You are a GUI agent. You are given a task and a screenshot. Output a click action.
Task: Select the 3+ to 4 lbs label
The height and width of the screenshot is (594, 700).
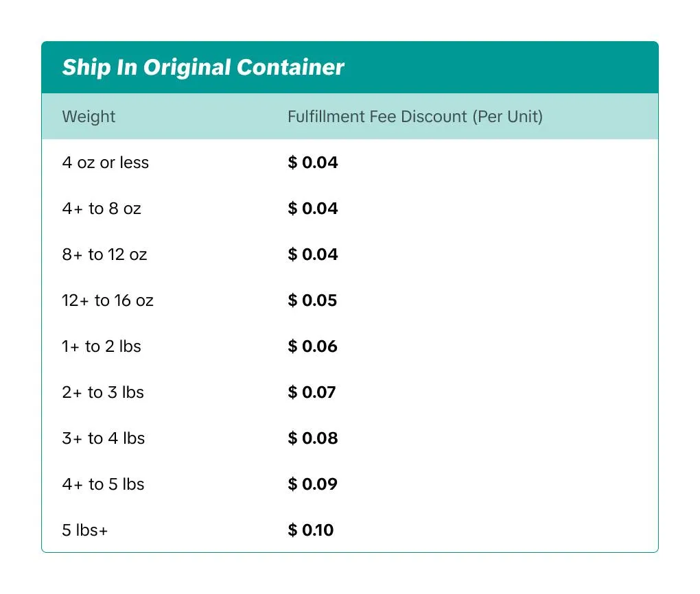(x=104, y=438)
